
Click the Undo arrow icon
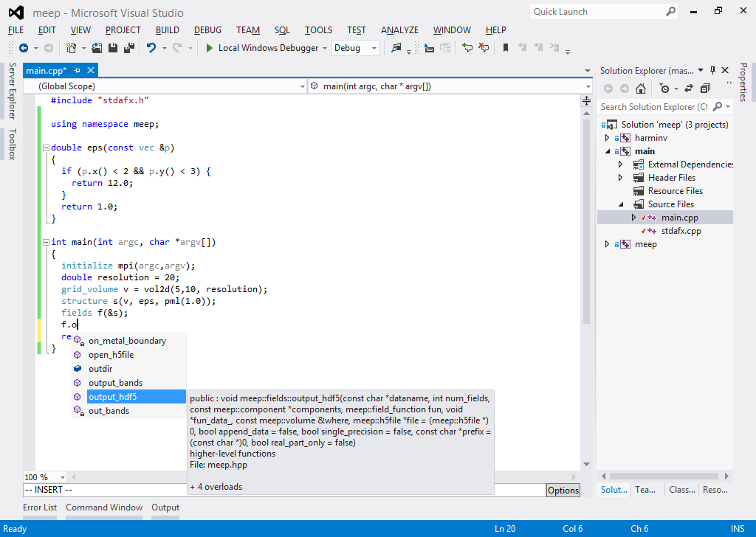click(151, 48)
